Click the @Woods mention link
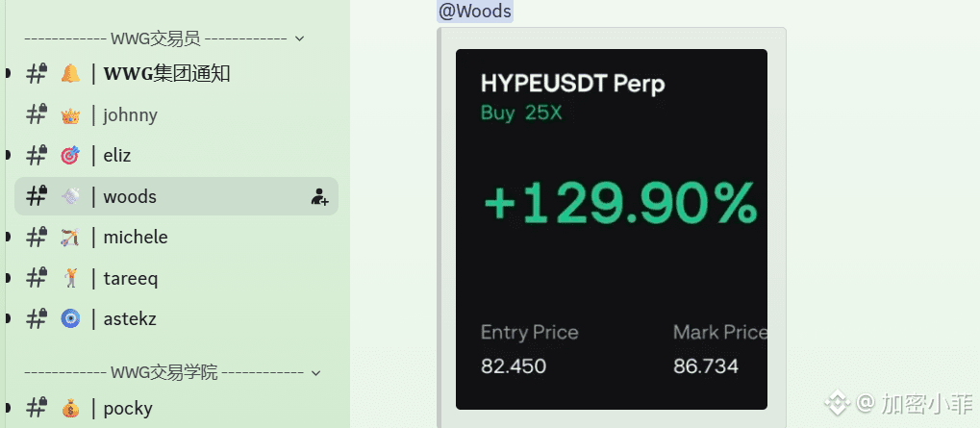 point(475,11)
